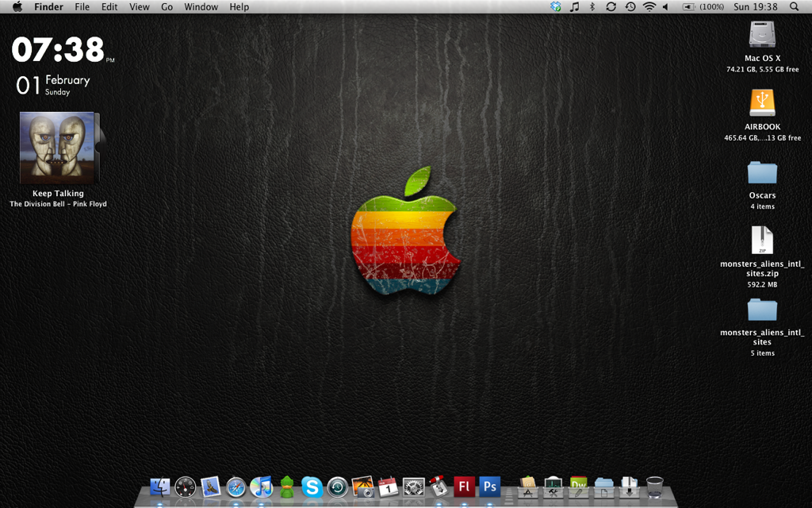
Task: Open the Downloads stack in Dock
Action: coord(629,487)
